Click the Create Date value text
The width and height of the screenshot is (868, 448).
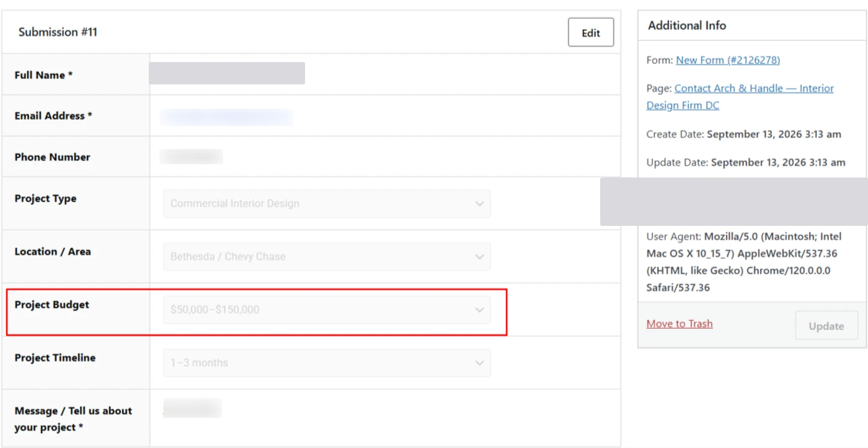click(x=774, y=135)
